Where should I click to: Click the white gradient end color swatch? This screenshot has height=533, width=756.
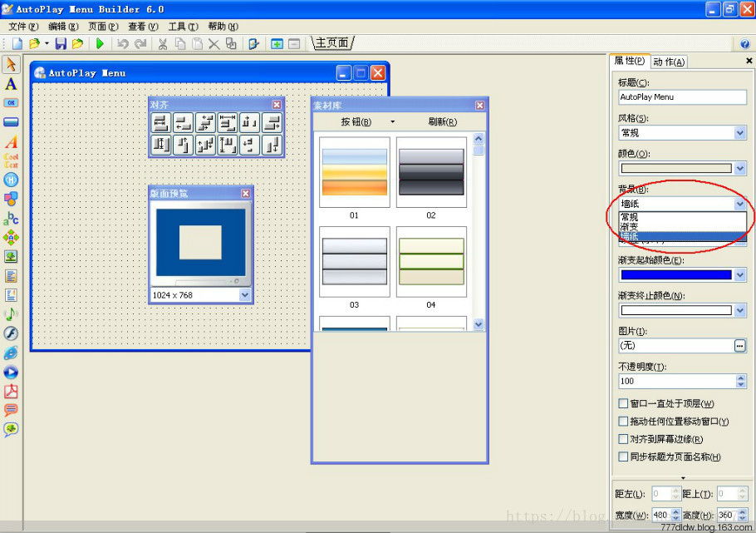point(676,310)
